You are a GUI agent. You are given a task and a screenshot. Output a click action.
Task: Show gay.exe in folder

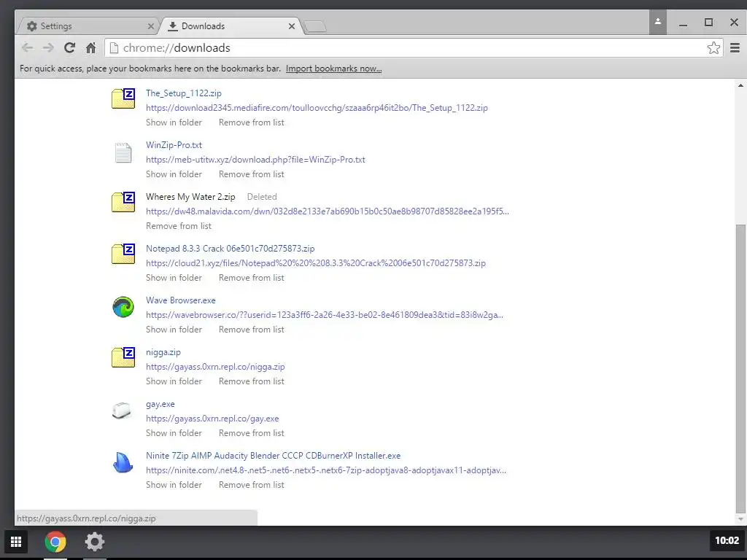[x=174, y=433]
